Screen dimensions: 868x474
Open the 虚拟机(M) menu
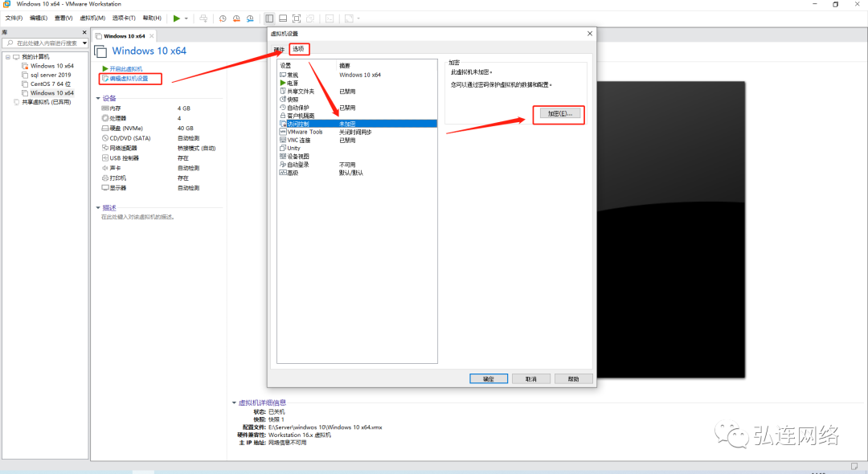point(92,18)
